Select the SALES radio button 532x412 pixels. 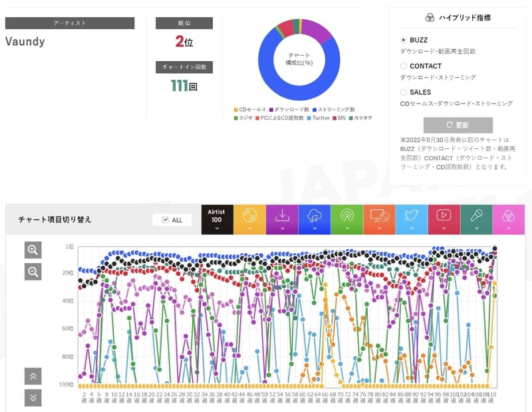(403, 92)
